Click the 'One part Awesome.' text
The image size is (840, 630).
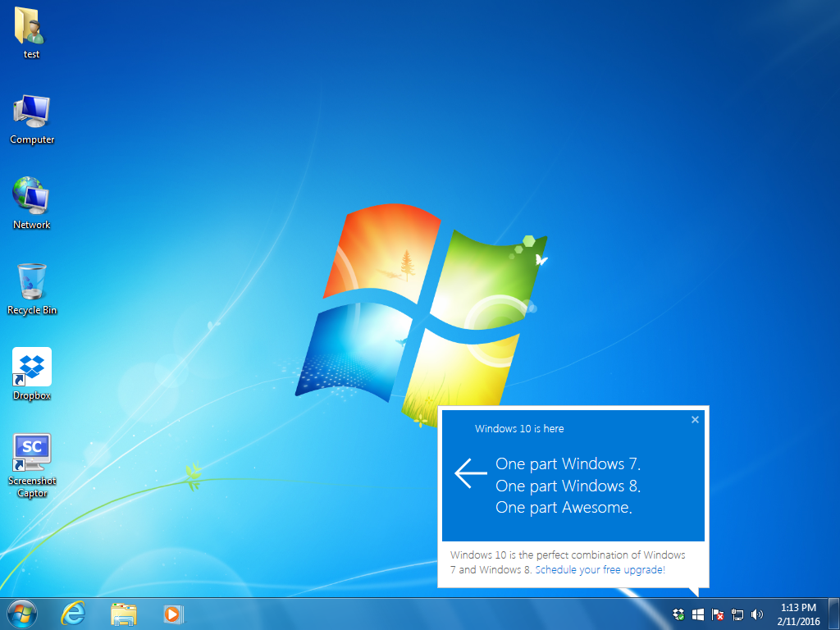point(564,507)
